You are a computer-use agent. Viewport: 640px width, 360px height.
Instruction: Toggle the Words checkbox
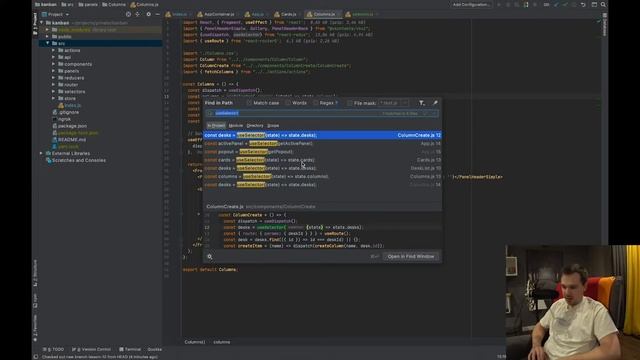288,103
